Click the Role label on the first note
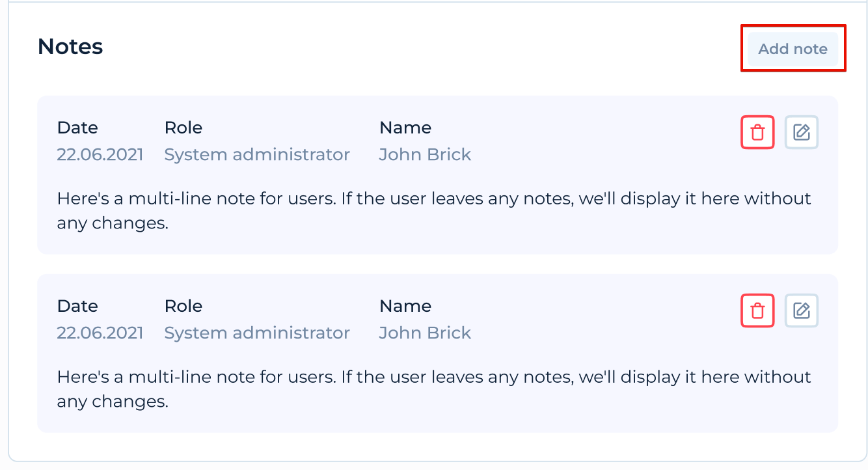868x470 pixels. [x=183, y=128]
